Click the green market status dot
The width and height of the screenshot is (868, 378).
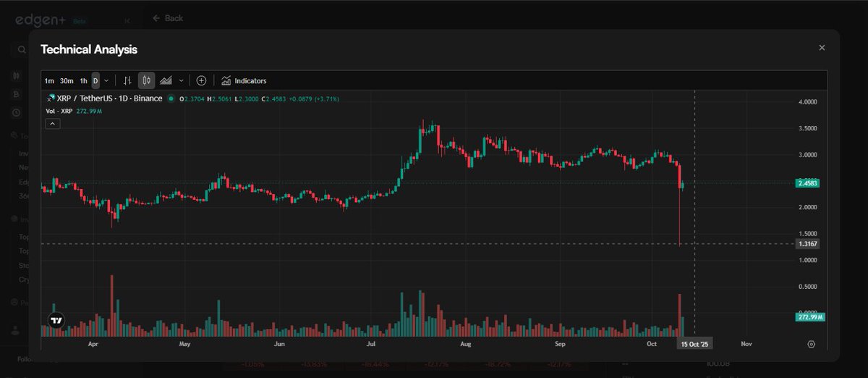(x=171, y=98)
